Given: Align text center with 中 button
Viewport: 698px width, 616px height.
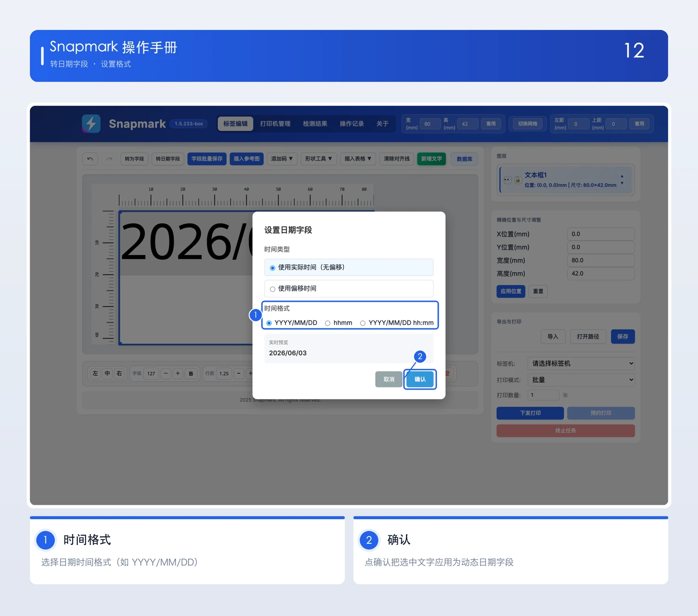Looking at the screenshot, I should [x=107, y=373].
